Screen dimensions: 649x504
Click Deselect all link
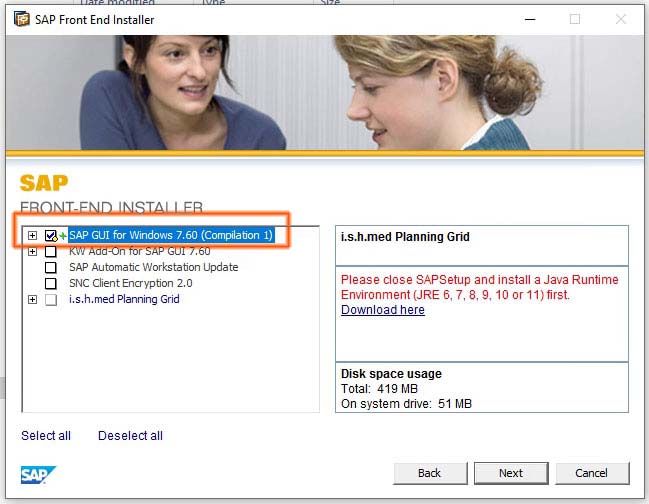click(130, 436)
